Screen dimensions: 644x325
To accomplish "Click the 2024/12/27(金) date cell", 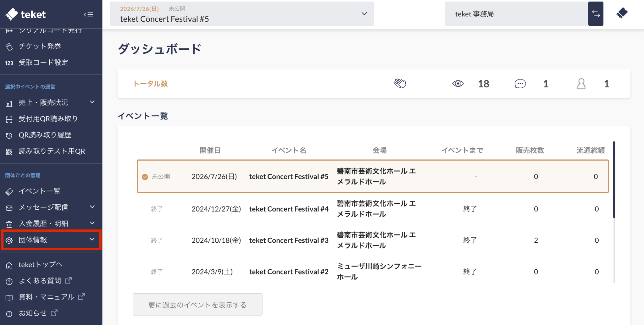I will (x=216, y=209).
